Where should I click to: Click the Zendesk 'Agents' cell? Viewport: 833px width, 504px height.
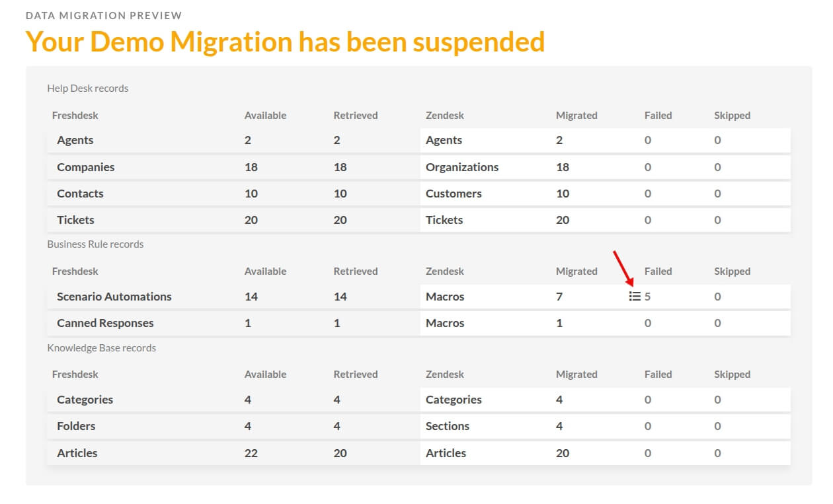coord(444,140)
